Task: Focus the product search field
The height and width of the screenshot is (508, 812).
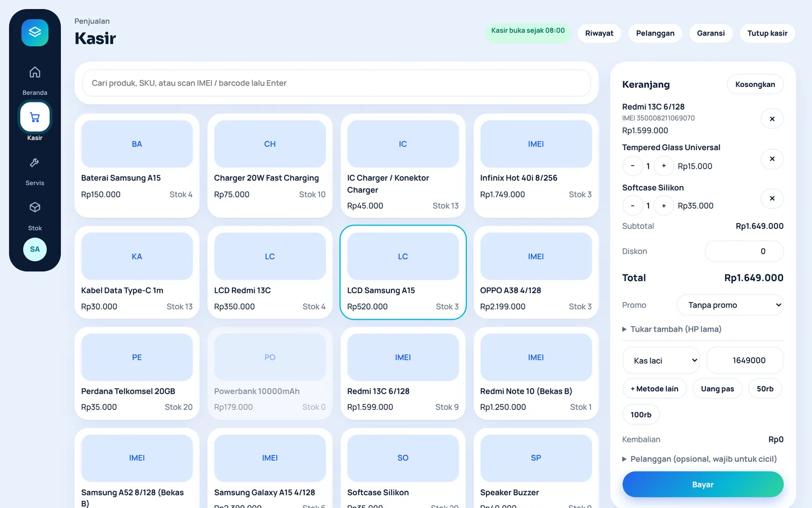Action: tap(336, 83)
